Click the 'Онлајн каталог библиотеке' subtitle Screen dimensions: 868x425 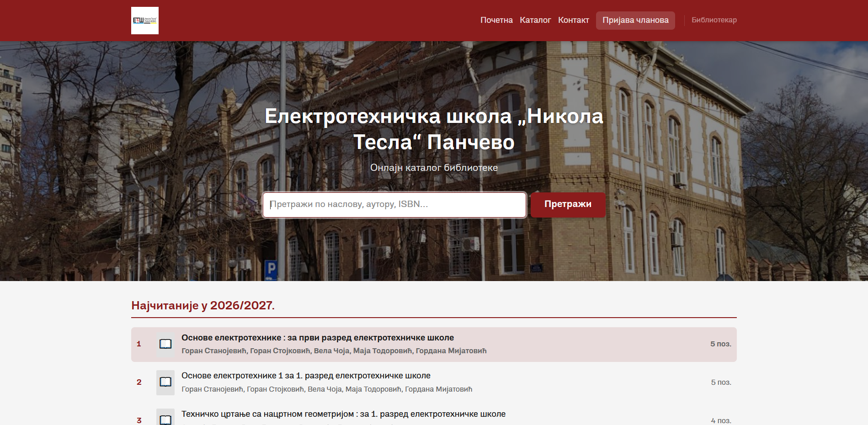[434, 168]
